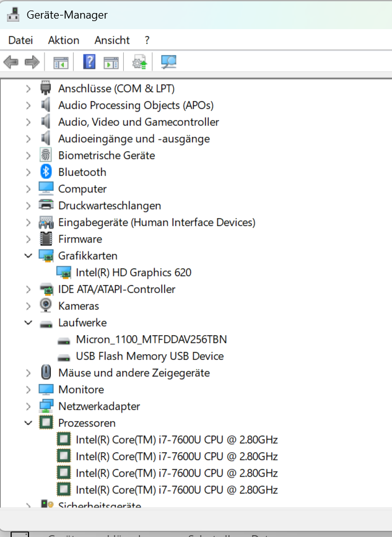Click the Kameras webcam icon
This screenshot has height=537, width=392.
pos(46,305)
